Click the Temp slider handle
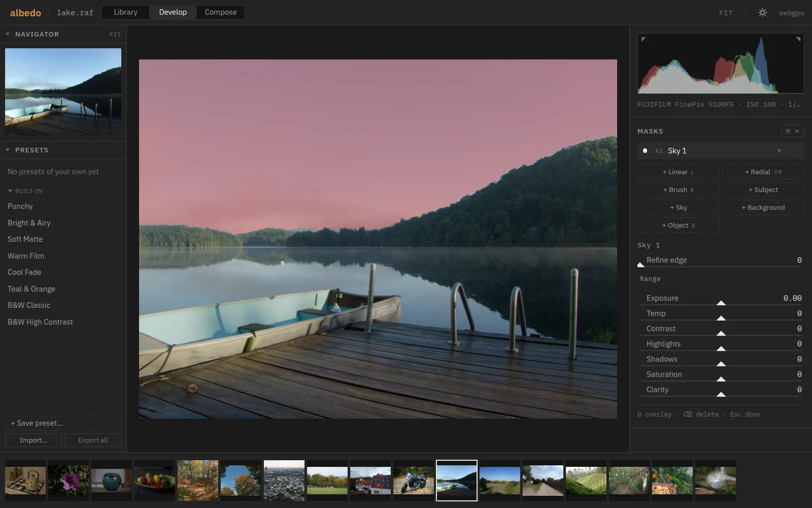The width and height of the screenshot is (812, 508). [721, 318]
